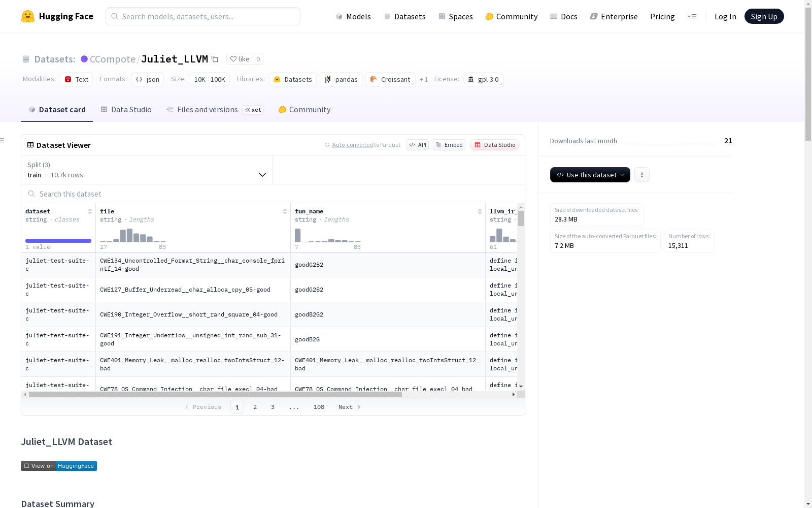Open the three-dot dataset options menu
Screen dimensions: 812x508
642,175
